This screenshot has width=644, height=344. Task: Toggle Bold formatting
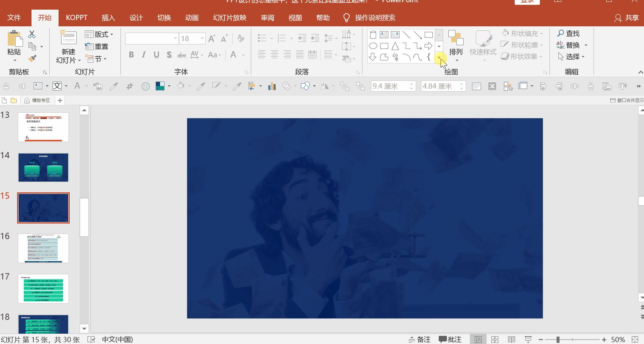tap(131, 55)
